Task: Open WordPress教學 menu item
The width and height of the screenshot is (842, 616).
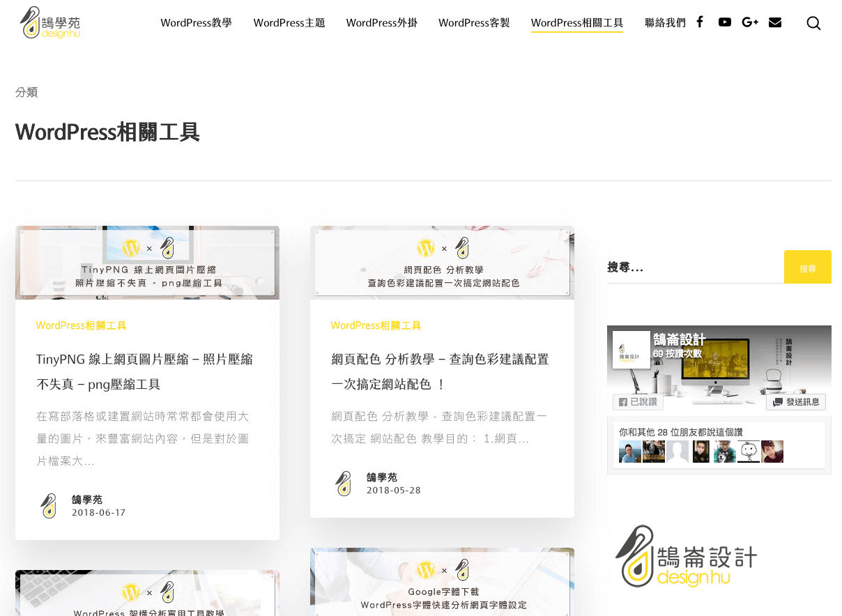Action: [x=197, y=22]
